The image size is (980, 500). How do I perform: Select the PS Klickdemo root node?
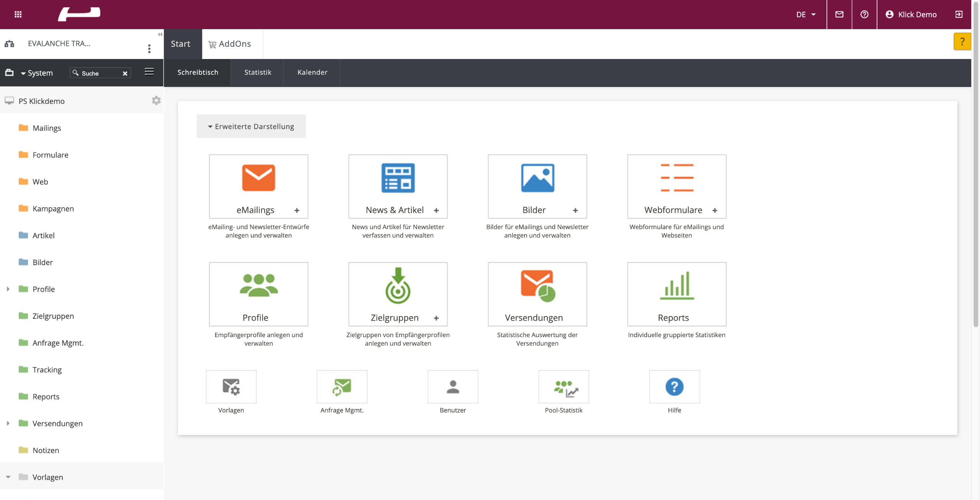point(42,101)
